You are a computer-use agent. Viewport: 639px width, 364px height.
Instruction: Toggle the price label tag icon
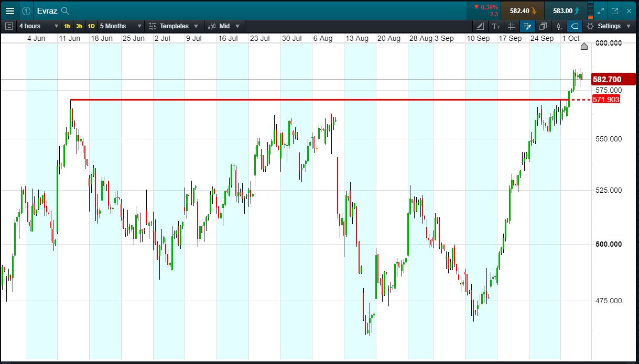pos(575,26)
